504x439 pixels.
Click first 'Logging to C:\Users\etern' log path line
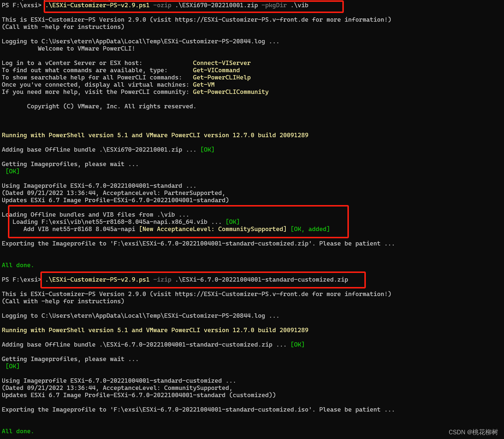pos(140,42)
